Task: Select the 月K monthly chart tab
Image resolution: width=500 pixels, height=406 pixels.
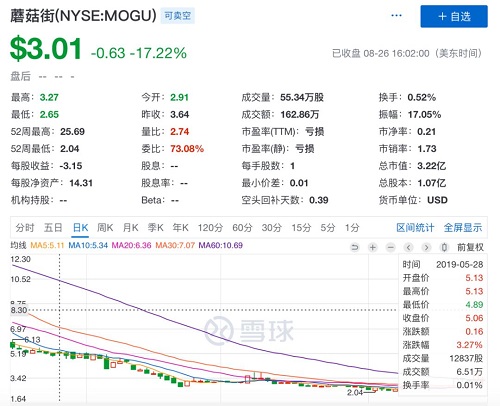Action: coord(130,228)
